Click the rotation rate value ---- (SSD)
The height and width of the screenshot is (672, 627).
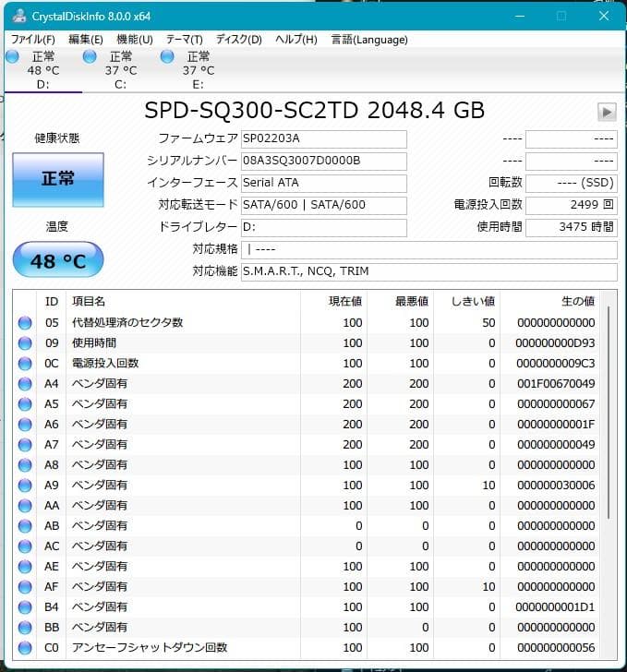pyautogui.click(x=572, y=183)
